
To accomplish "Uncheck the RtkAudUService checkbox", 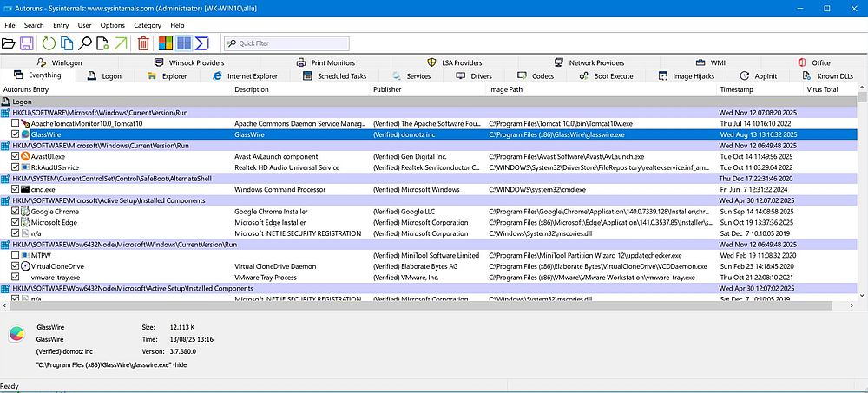I will [x=16, y=167].
